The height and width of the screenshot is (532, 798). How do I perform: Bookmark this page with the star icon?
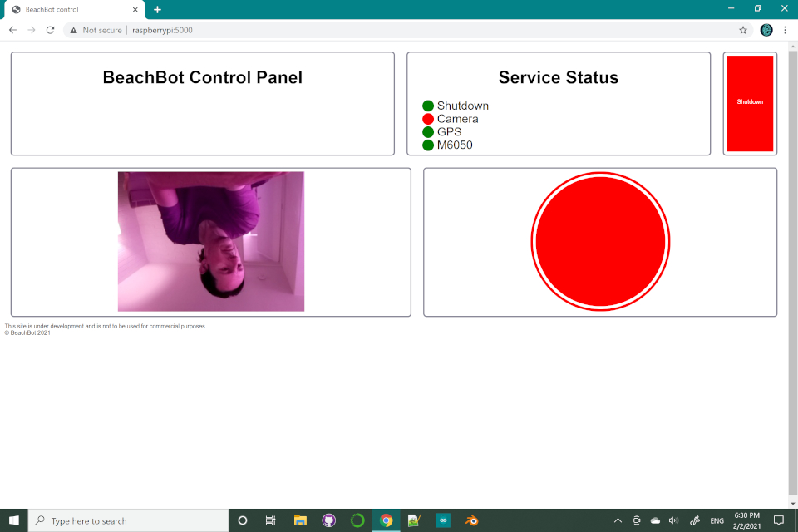(x=743, y=30)
